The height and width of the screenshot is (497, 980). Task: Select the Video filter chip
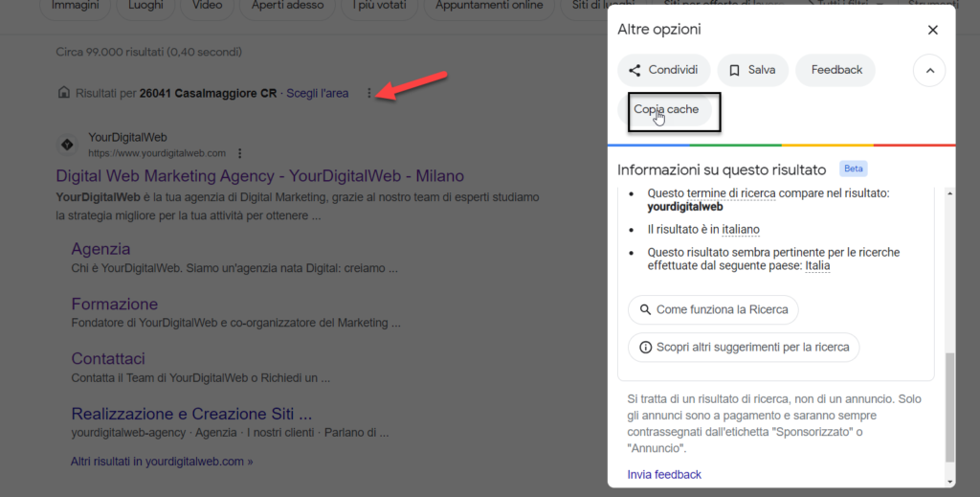coord(207,7)
